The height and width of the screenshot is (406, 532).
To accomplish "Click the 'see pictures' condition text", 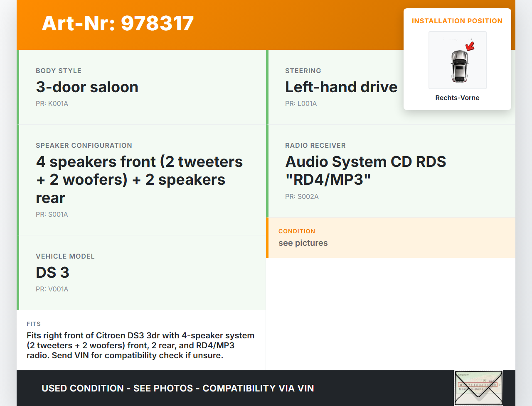I will click(303, 243).
